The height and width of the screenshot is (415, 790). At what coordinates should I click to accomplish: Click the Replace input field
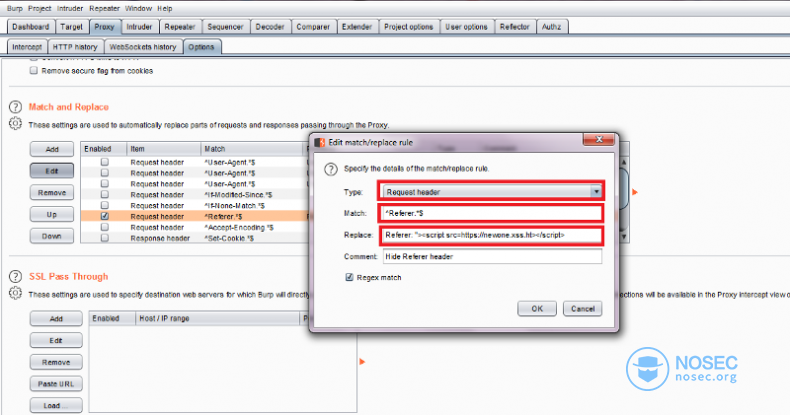pyautogui.click(x=492, y=235)
